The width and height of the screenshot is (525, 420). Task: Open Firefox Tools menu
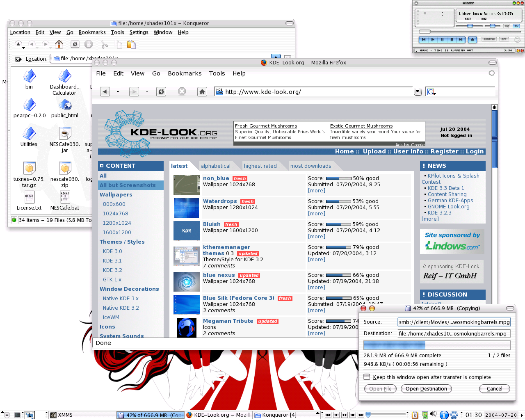(217, 73)
